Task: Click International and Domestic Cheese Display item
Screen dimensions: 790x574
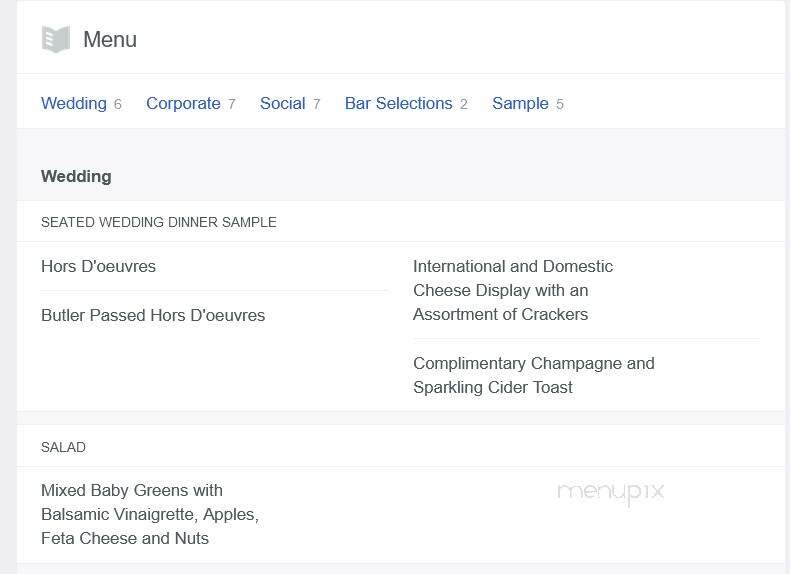Action: 513,290
